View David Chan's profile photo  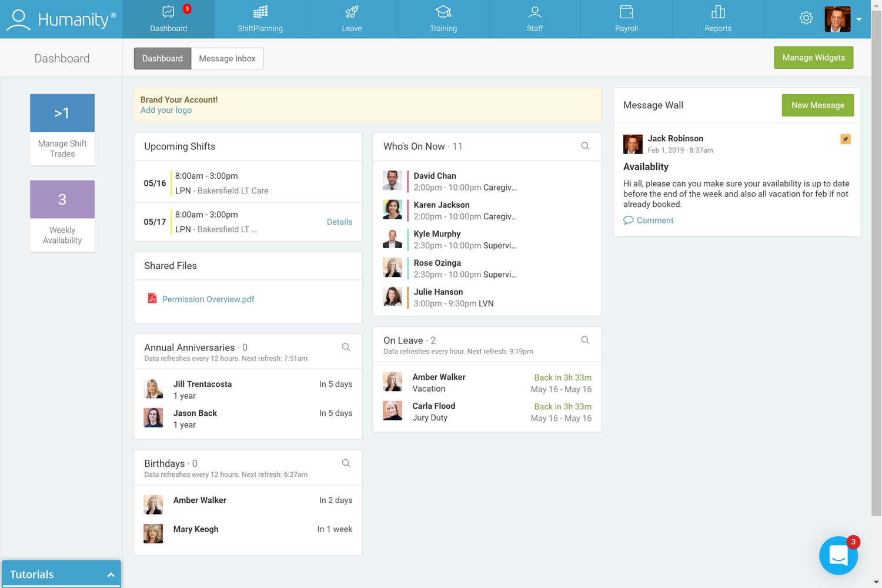[392, 181]
